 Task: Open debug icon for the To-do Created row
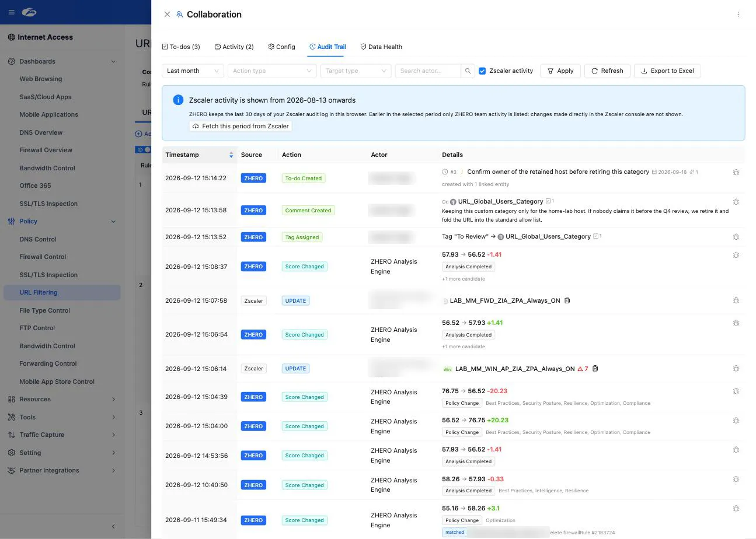736,172
